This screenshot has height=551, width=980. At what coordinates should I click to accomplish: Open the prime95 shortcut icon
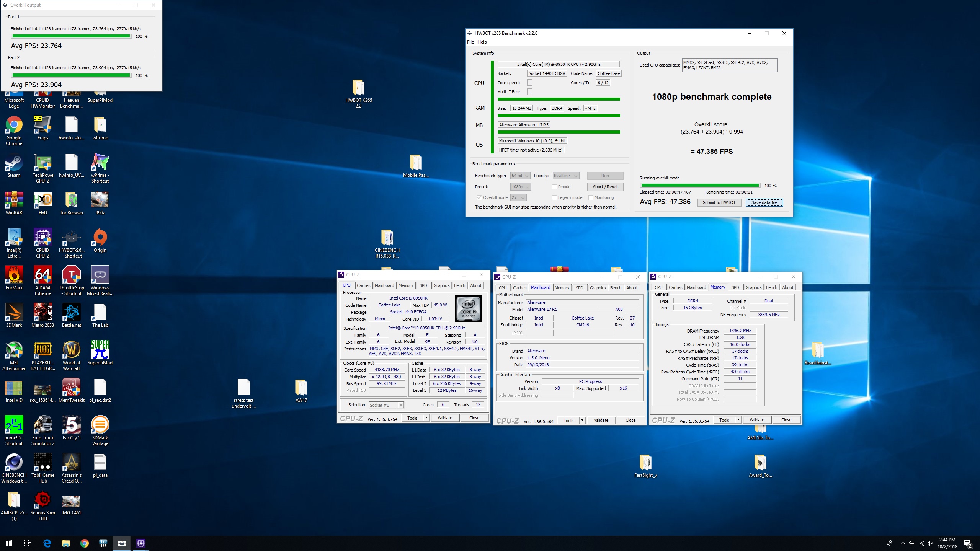click(14, 431)
